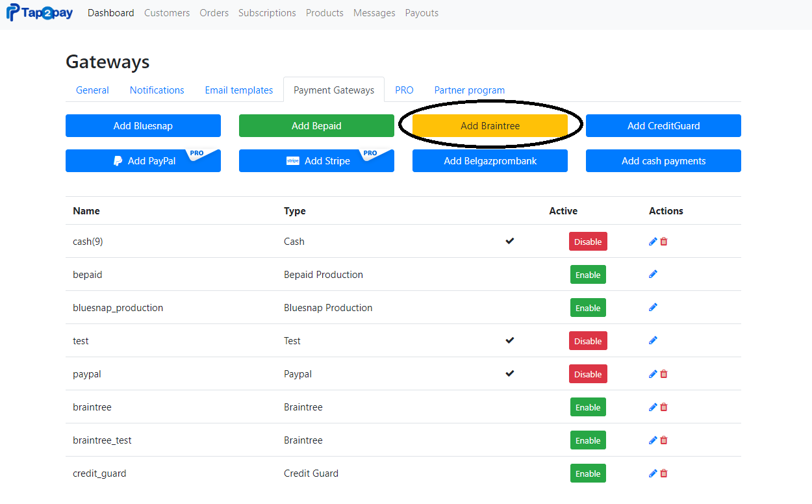Open the Dashboard menu item
Screen dimensions: 812x504
111,13
